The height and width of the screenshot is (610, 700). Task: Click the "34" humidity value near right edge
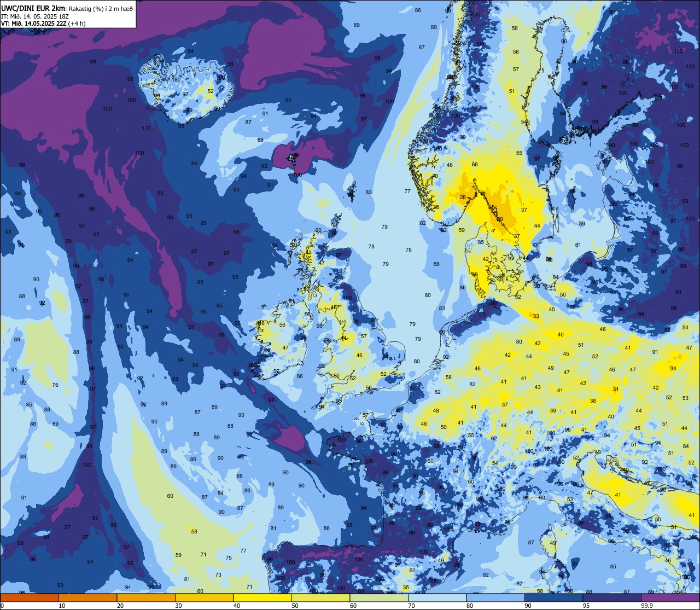673,369
